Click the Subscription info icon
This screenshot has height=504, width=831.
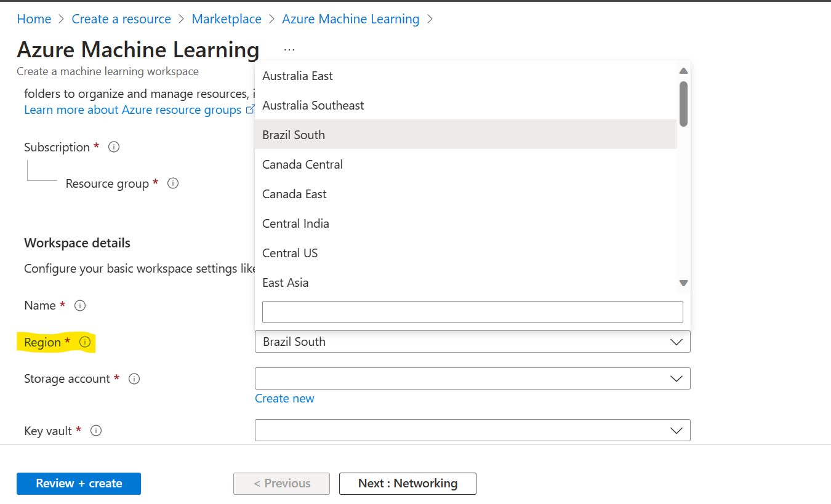(114, 147)
